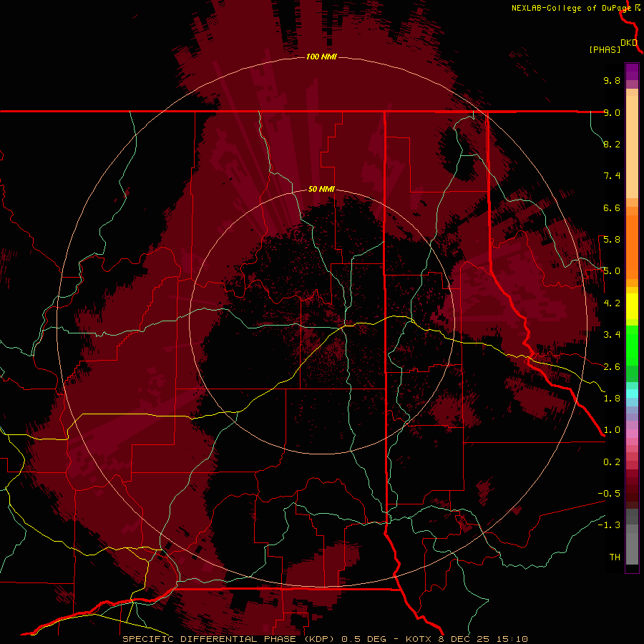Pick the bright green swatch on color bar

(x=632, y=346)
